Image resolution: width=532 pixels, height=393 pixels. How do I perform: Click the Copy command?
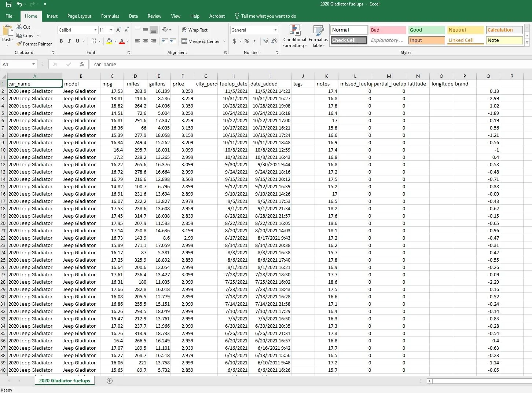[25, 36]
